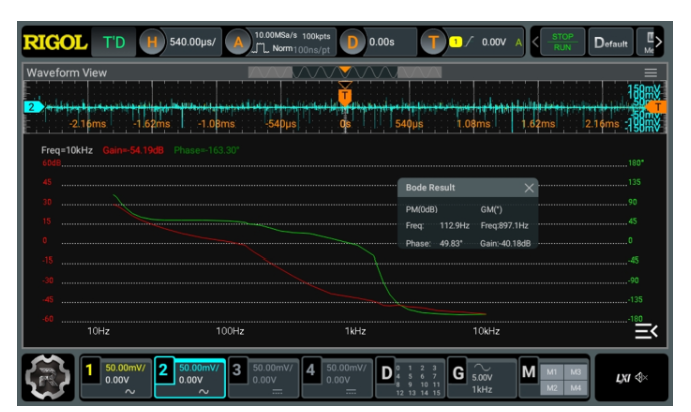Select math channel M4
Screen dimensions: 691x412
pyautogui.click(x=576, y=388)
